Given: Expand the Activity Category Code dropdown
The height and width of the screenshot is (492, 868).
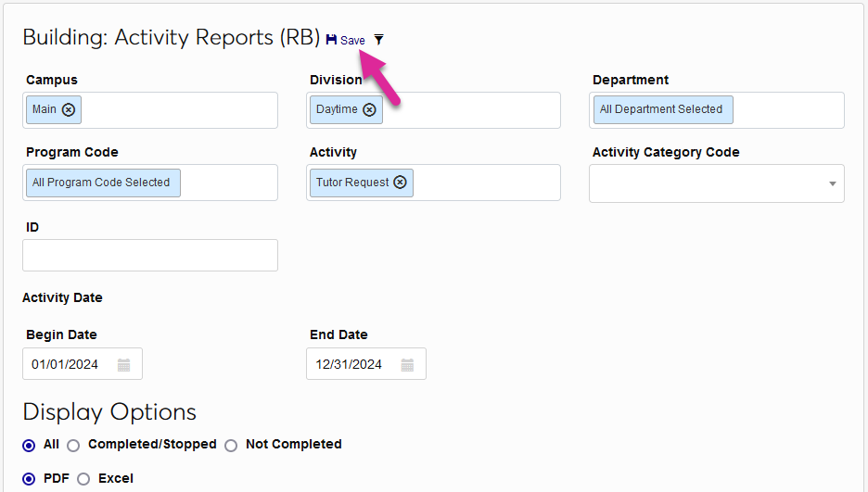Looking at the screenshot, I should (833, 183).
